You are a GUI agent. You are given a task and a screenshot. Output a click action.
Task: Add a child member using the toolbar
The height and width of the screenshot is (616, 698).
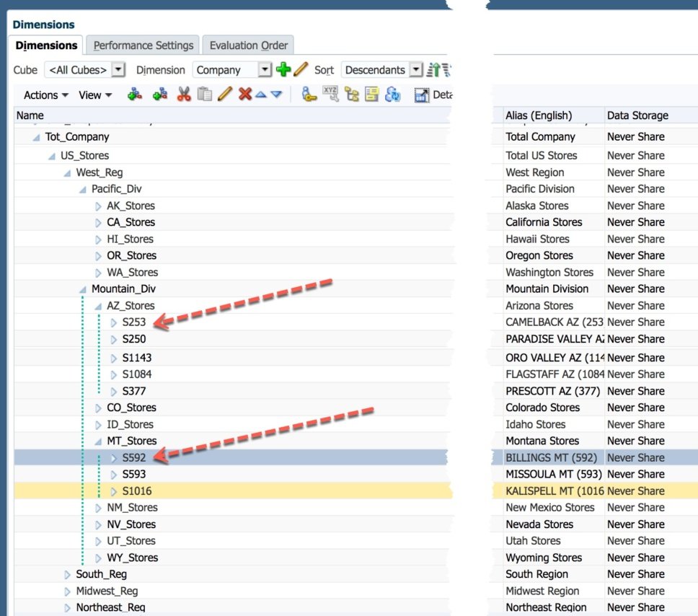coord(135,94)
